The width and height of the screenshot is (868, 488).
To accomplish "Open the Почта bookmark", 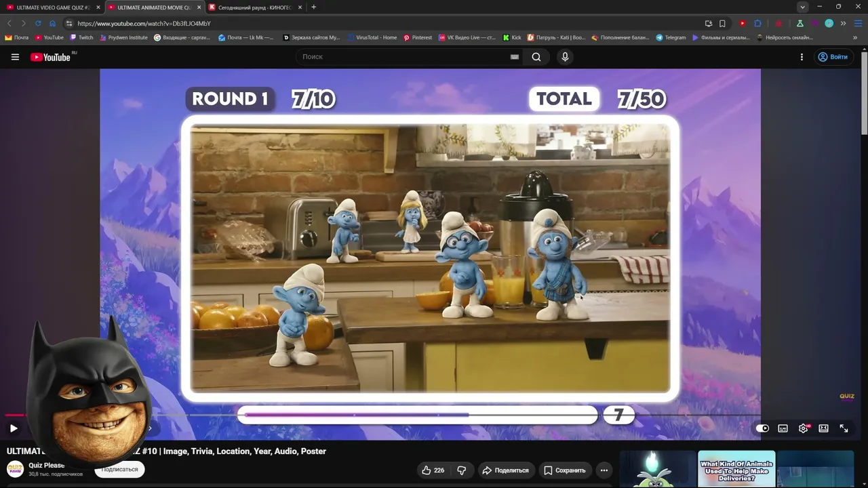I will pyautogui.click(x=17, y=38).
